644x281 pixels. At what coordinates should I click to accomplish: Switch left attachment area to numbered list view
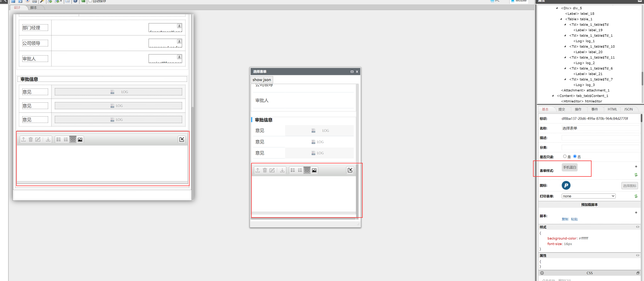point(66,139)
